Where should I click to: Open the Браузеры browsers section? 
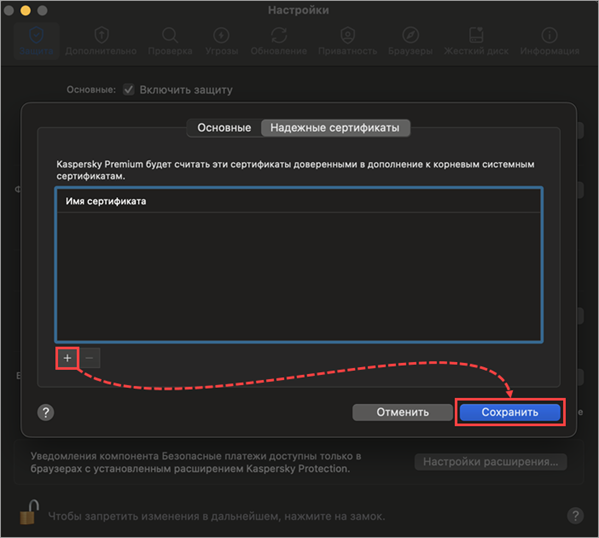(410, 41)
